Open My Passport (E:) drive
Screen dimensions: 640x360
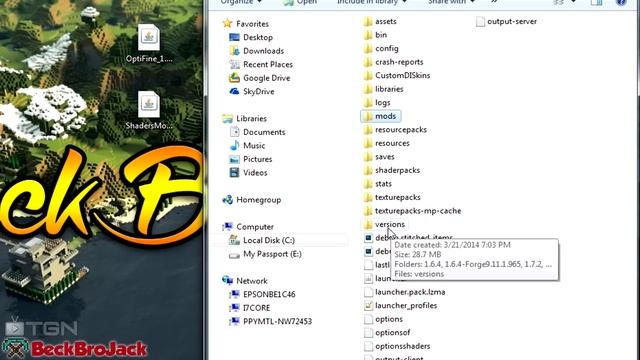pos(265,253)
